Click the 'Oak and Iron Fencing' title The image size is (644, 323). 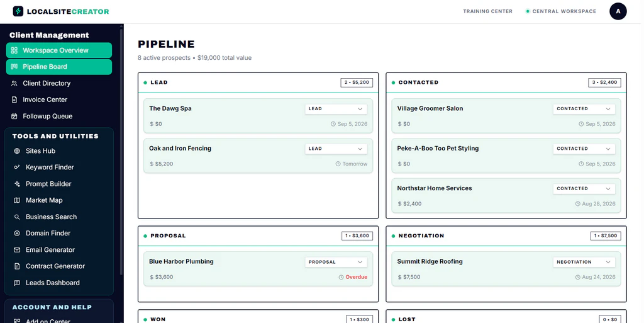coord(180,149)
